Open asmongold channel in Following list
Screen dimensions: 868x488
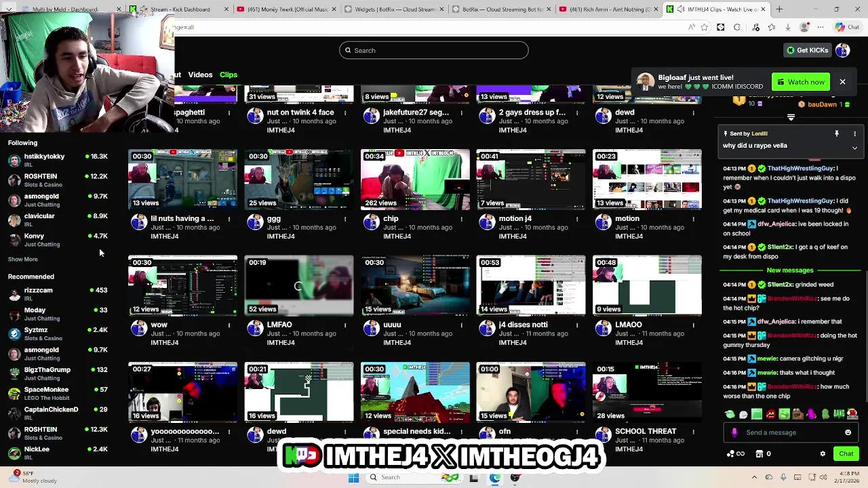58,200
